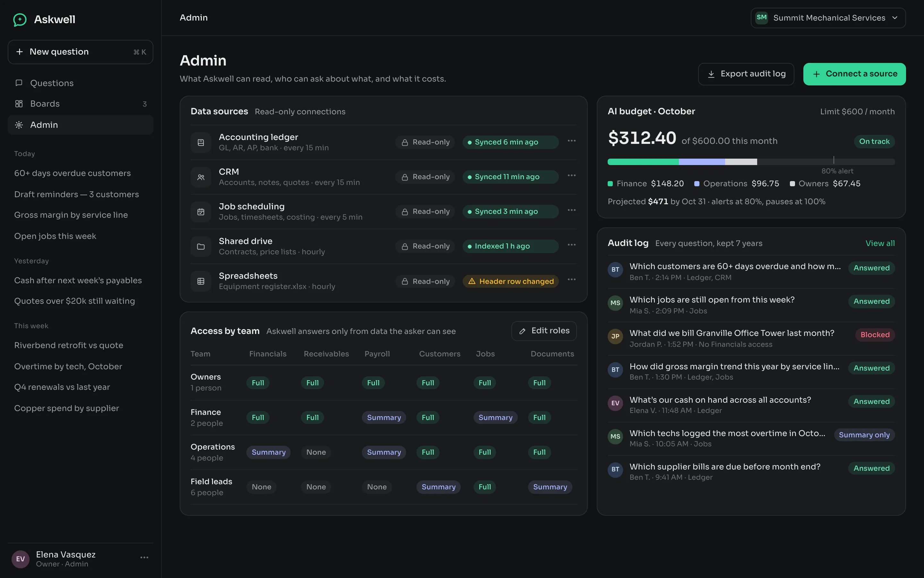Click Edit roles button

coord(544,331)
